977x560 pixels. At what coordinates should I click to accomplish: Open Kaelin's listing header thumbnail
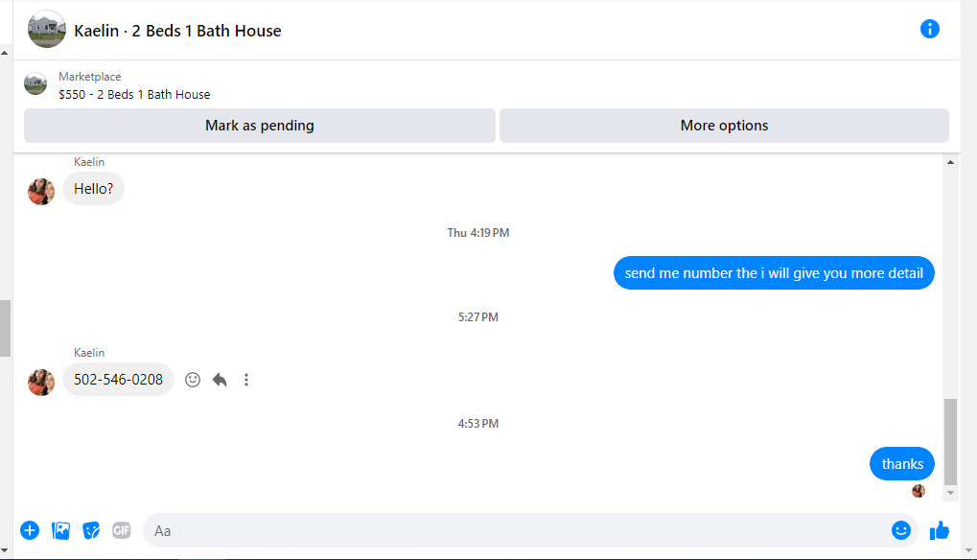[47, 30]
